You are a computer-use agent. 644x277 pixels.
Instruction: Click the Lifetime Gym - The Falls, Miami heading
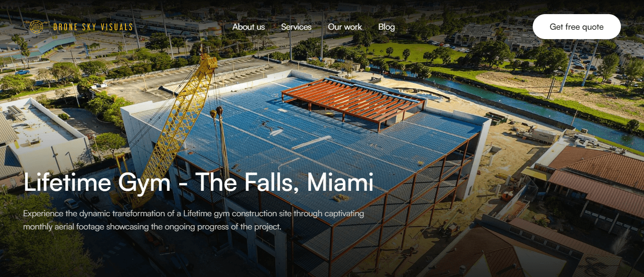pos(198,182)
